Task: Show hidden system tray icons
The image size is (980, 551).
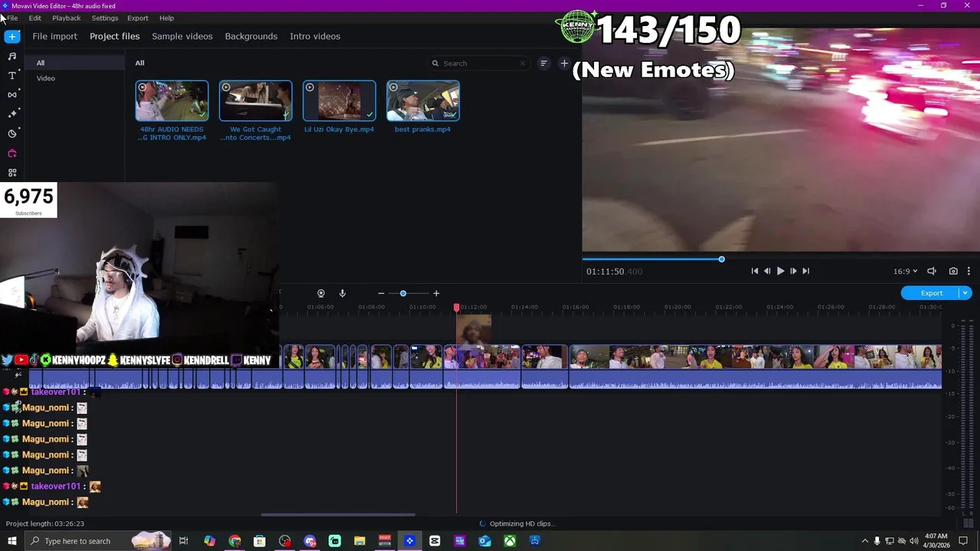Action: 865,541
